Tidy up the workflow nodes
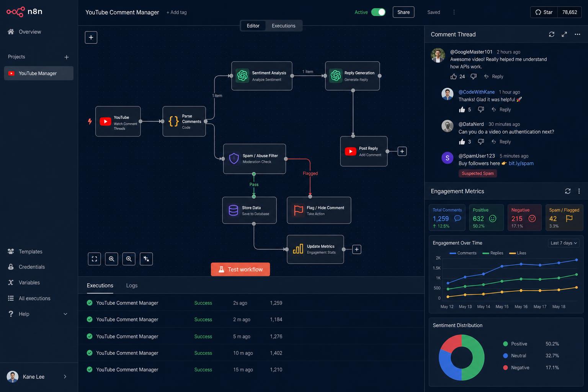588x392 pixels. pos(146,259)
